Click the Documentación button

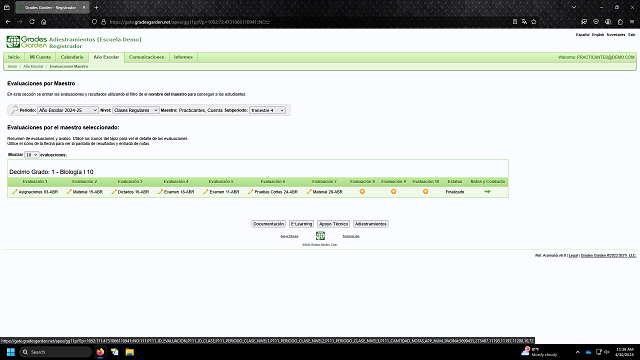[268, 224]
